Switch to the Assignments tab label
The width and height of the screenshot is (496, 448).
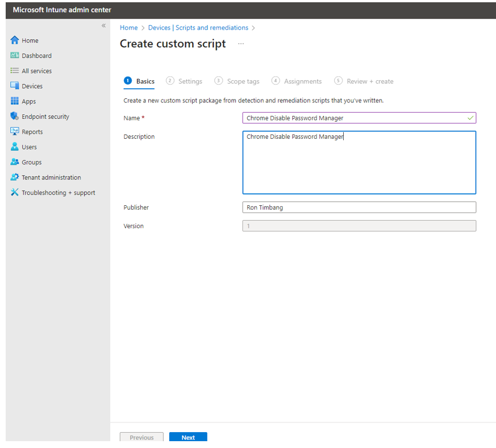303,81
